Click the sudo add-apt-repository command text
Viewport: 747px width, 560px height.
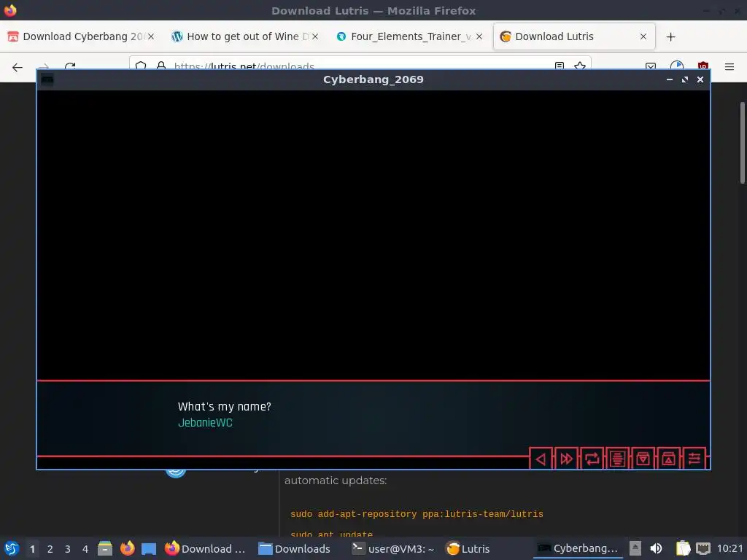pyautogui.click(x=417, y=514)
